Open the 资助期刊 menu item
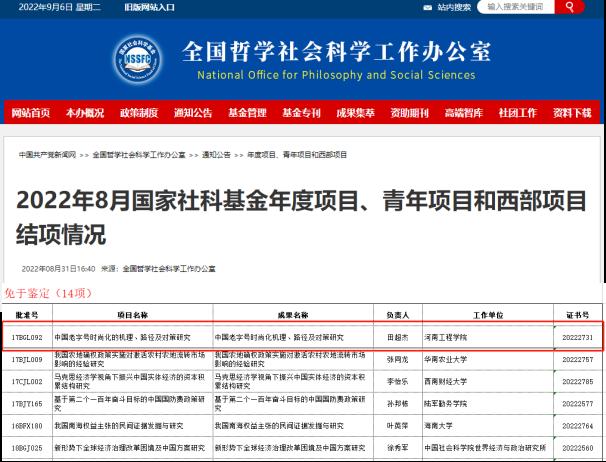Screen dimensions: 606x462 click(x=409, y=113)
